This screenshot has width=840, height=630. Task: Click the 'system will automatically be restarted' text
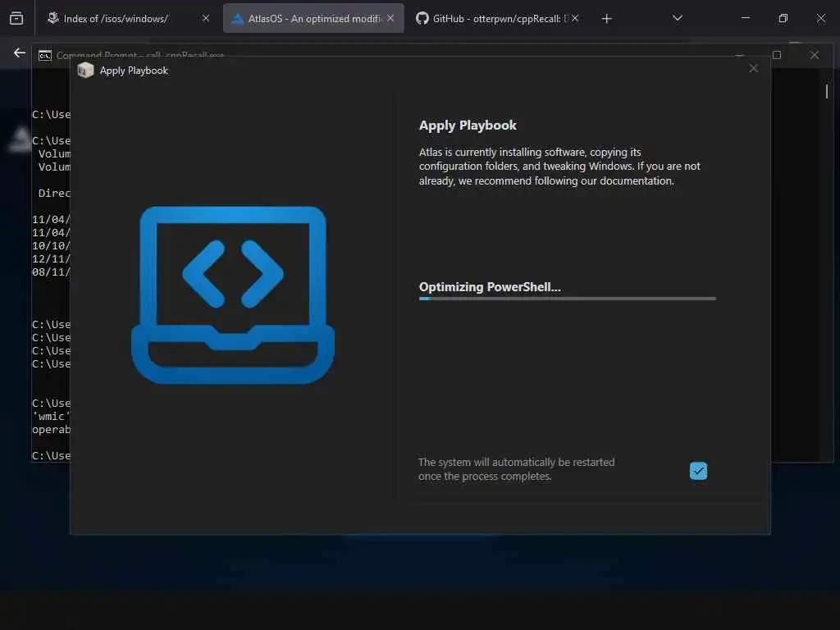(x=517, y=468)
